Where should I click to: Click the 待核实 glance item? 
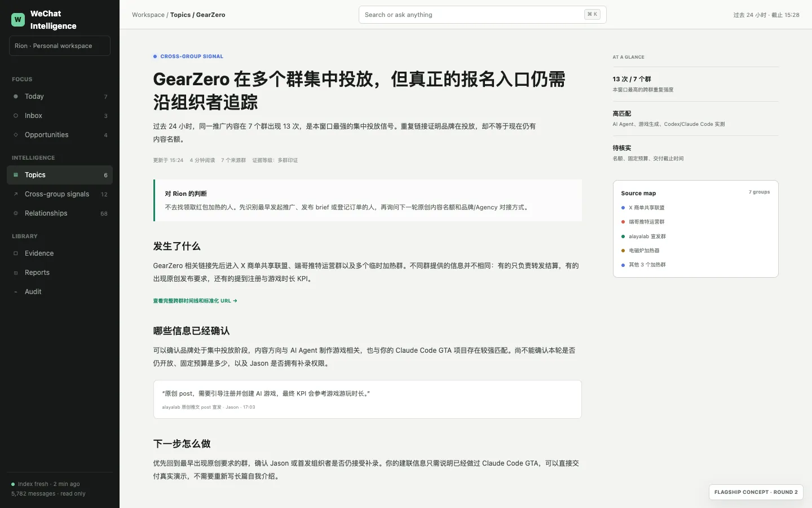click(x=695, y=153)
